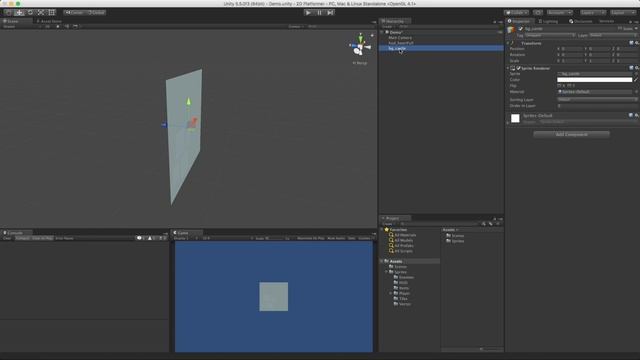640x360 pixels.
Task: Click the red X-axis move handle
Action: [x=192, y=122]
